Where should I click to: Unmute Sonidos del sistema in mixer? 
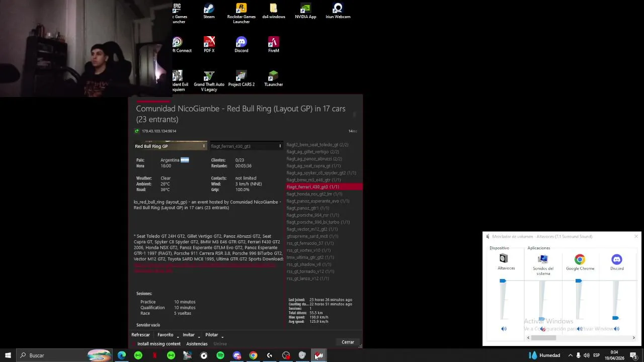[x=542, y=329]
